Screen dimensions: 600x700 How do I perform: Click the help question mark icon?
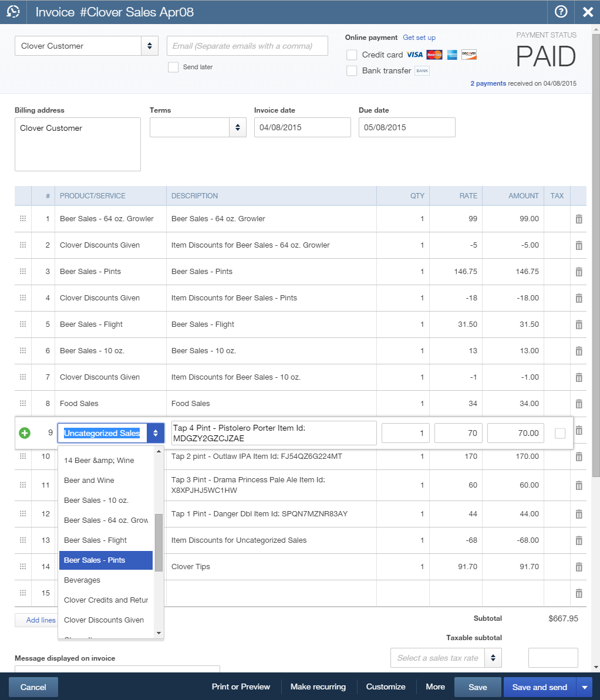pyautogui.click(x=560, y=12)
